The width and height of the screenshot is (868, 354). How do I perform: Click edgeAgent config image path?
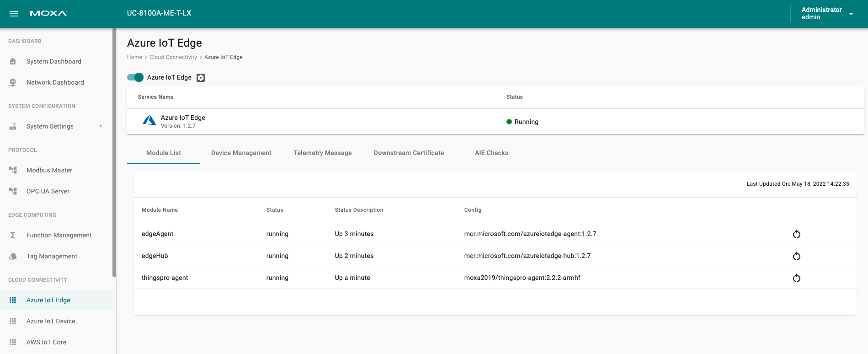[x=530, y=234]
